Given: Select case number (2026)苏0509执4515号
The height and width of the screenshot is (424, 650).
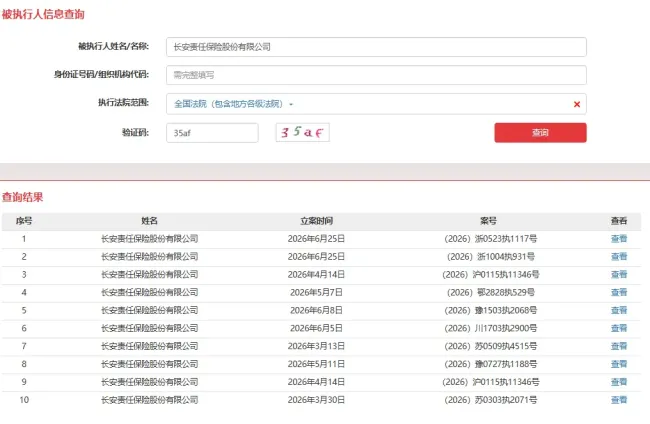Looking at the screenshot, I should coord(491,346).
